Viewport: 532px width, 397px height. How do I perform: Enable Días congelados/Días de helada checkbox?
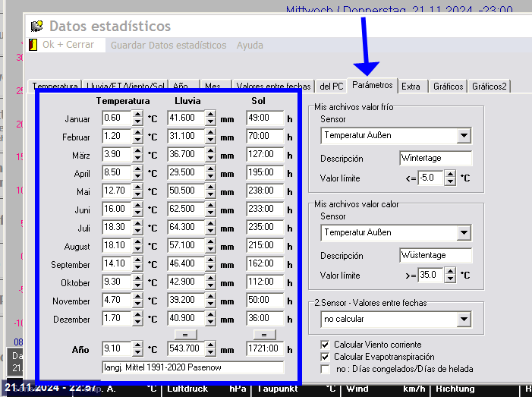coord(325,369)
